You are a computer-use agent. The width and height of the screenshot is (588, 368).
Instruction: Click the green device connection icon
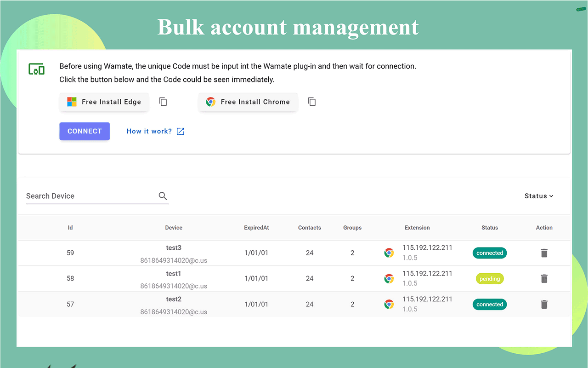pos(37,69)
